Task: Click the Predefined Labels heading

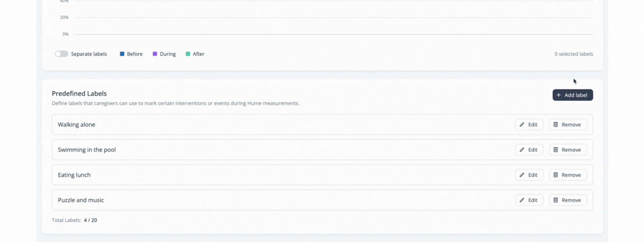Action: pos(79,94)
